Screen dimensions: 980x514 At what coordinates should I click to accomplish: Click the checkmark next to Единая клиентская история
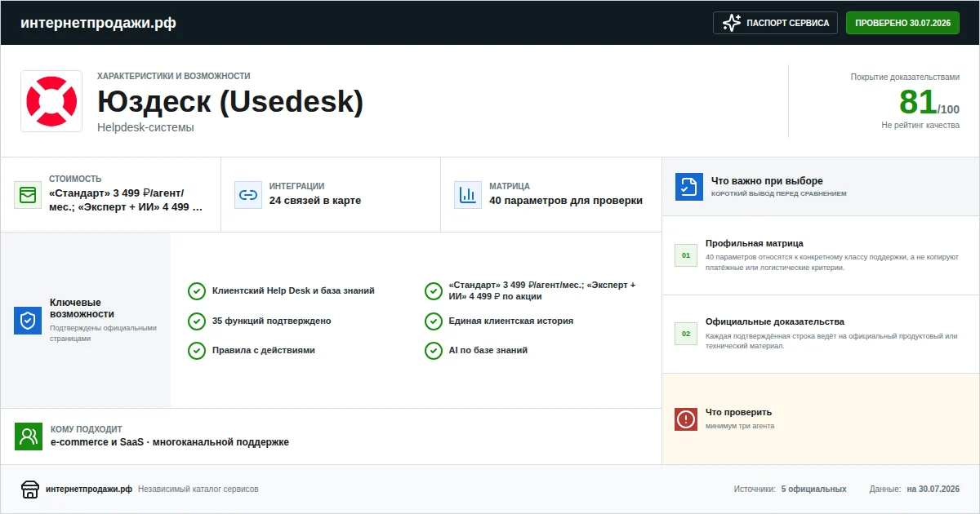(x=434, y=321)
